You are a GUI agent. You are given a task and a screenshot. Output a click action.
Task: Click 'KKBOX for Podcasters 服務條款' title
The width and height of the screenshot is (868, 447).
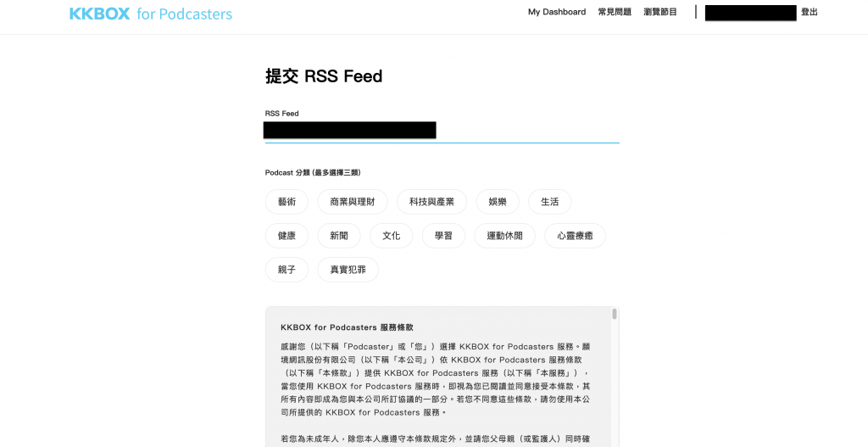pos(347,327)
